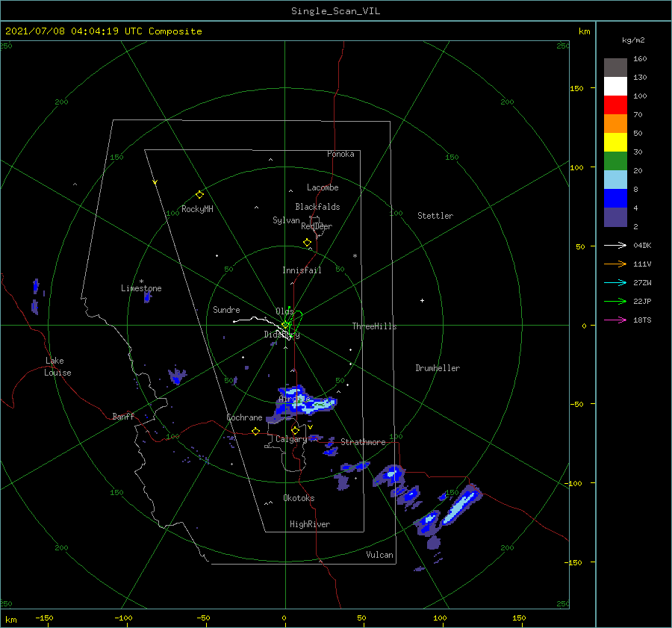Click the magenta 18TS arrow legend icon
This screenshot has height=628, width=672.
coord(615,320)
